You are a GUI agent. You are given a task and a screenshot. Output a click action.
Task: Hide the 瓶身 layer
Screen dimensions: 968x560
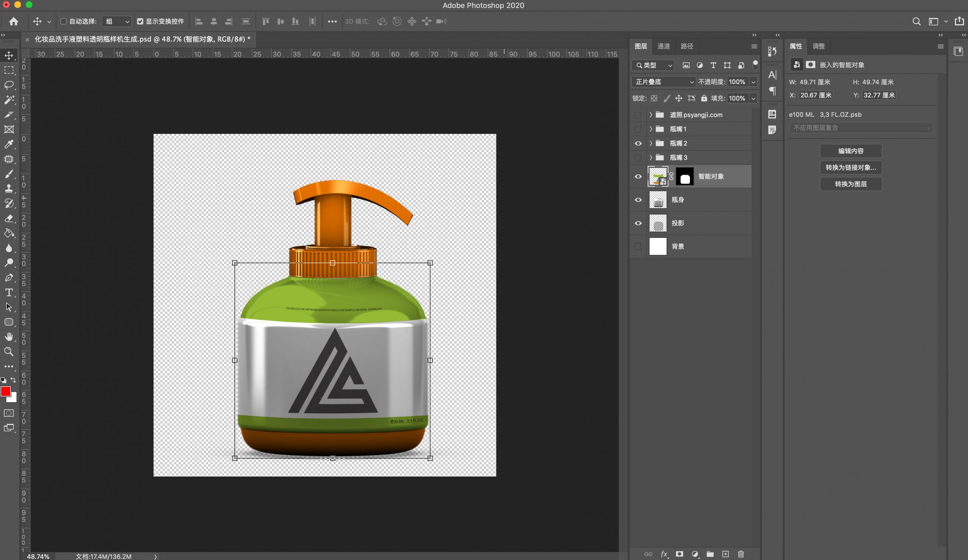(638, 200)
